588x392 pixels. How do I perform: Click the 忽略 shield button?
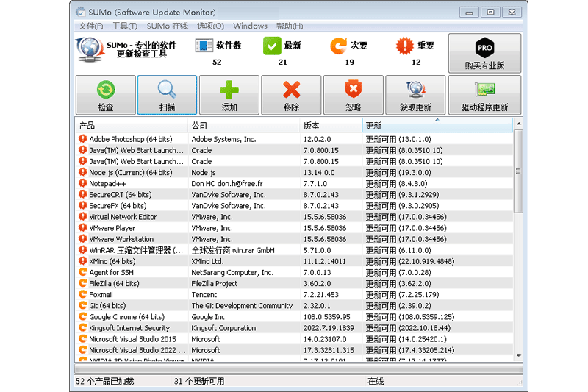354,95
